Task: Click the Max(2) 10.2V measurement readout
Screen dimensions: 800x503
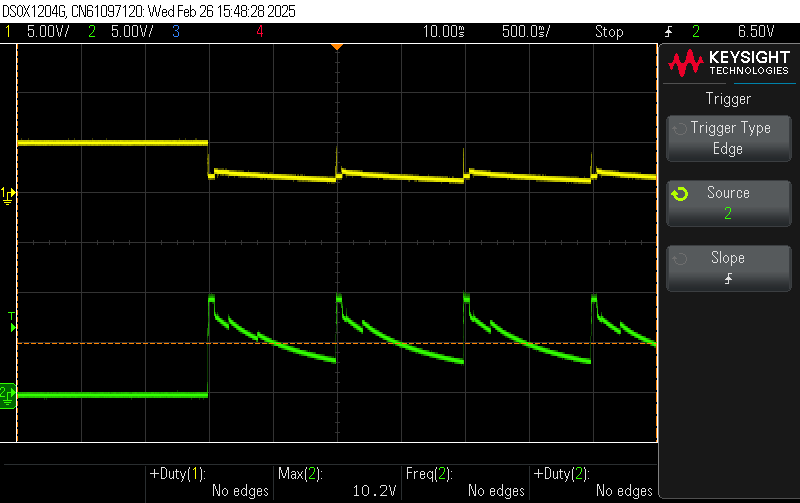Action: pos(337,482)
